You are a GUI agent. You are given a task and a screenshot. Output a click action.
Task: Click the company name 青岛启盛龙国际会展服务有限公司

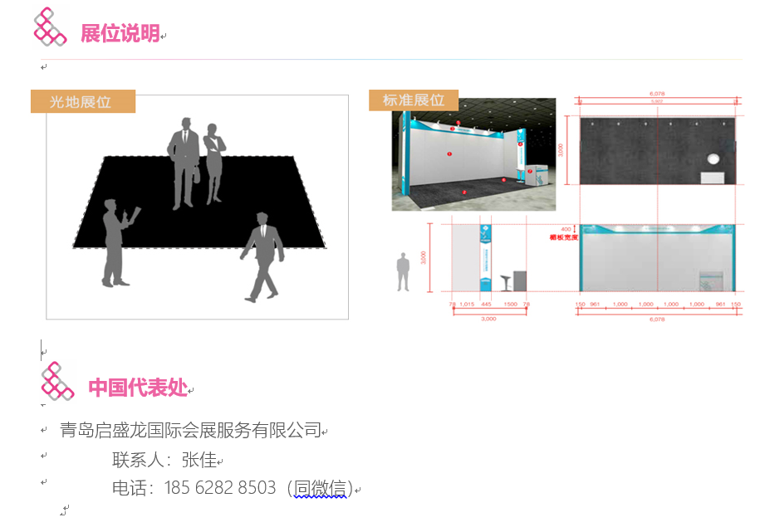pyautogui.click(x=190, y=430)
